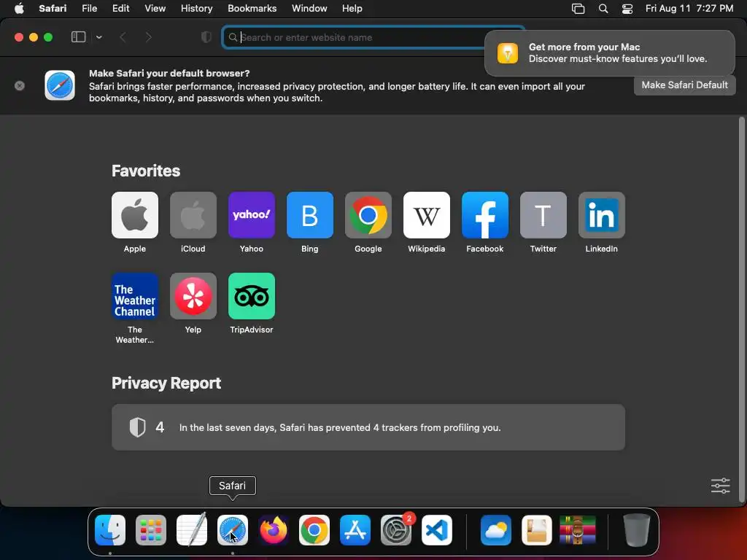Open the WinRAR books icon in Dock
The height and width of the screenshot is (560, 747).
(x=578, y=530)
